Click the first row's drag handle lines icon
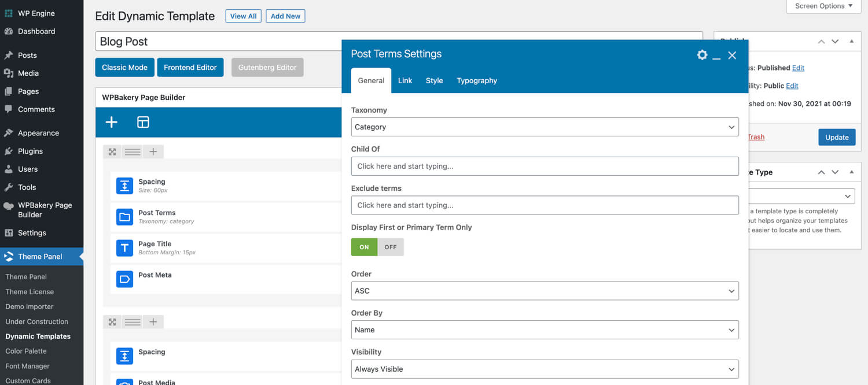868x385 pixels. (133, 152)
